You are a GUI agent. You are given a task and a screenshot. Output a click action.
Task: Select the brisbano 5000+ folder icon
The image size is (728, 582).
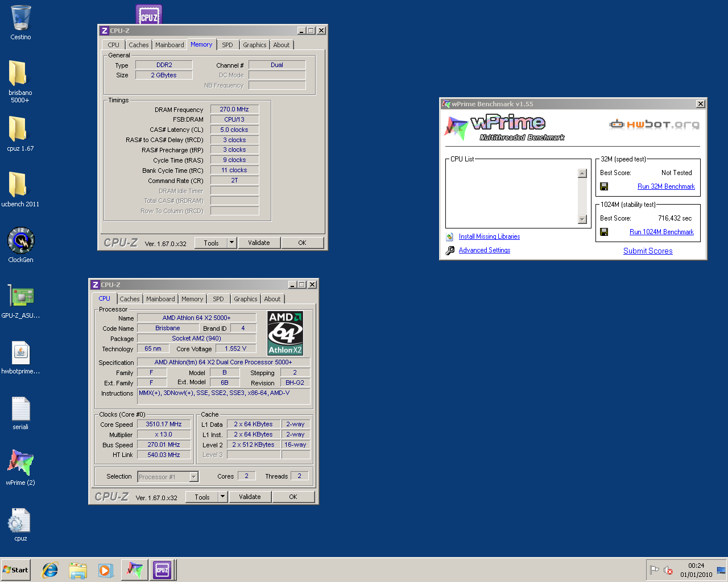18,74
